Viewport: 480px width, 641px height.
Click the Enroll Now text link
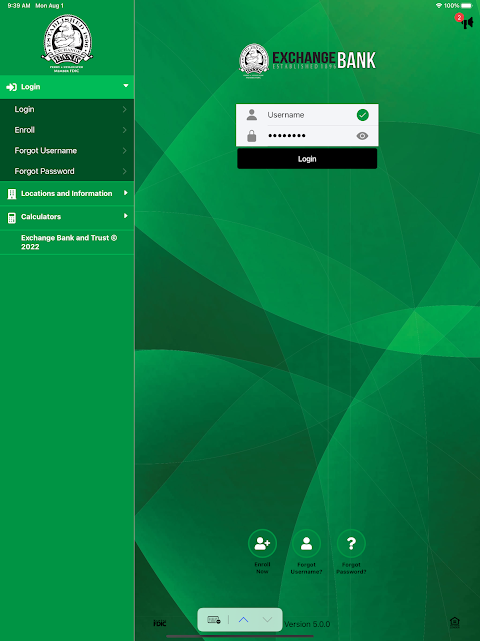click(262, 568)
